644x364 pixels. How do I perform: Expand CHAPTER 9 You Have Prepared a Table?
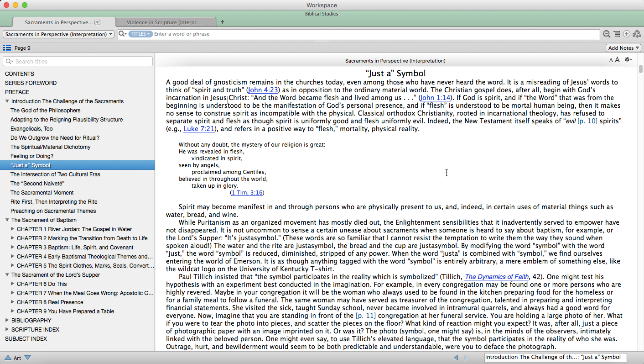pyautogui.click(x=13, y=311)
